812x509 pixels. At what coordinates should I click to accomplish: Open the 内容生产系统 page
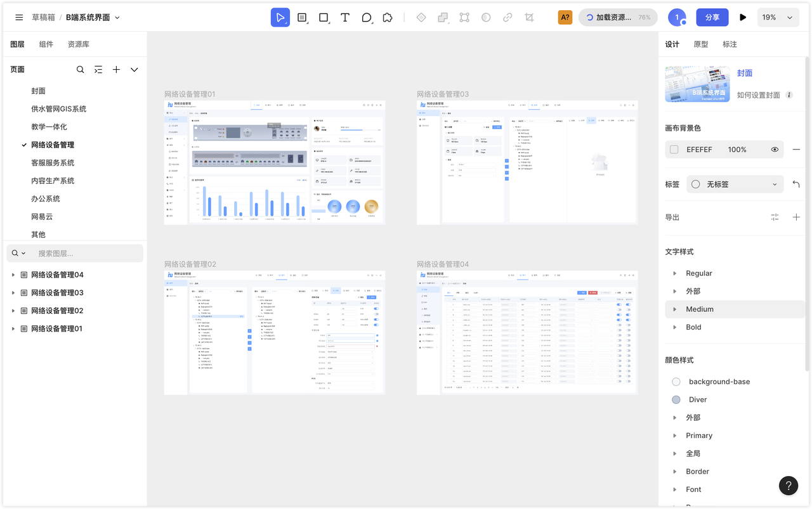(x=53, y=181)
